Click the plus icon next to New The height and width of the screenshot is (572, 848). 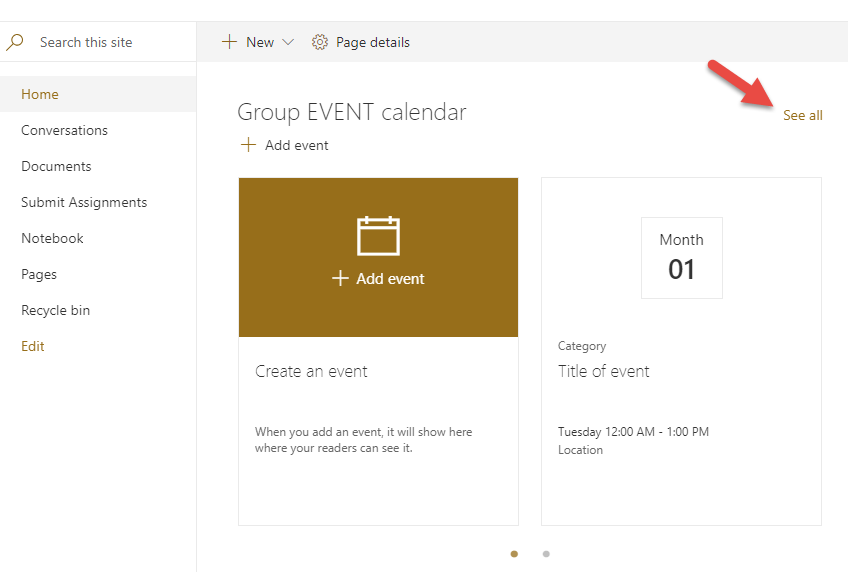click(x=229, y=42)
